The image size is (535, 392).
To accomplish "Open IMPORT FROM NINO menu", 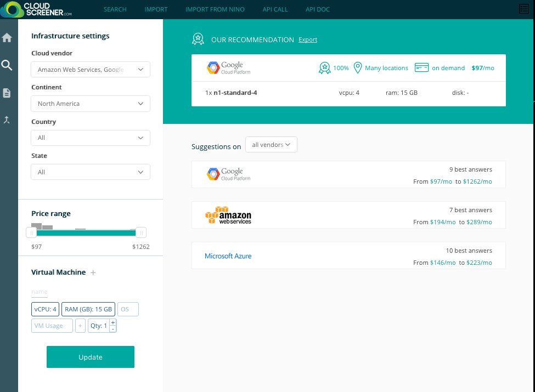I will pos(215,9).
